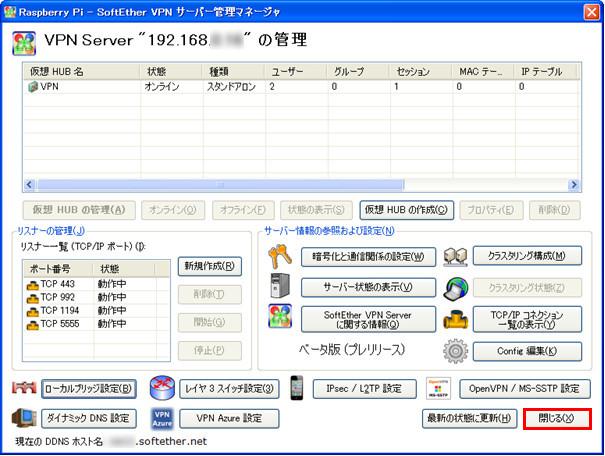Click the セッション column header
The width and height of the screenshot is (605, 456).
tap(421, 71)
